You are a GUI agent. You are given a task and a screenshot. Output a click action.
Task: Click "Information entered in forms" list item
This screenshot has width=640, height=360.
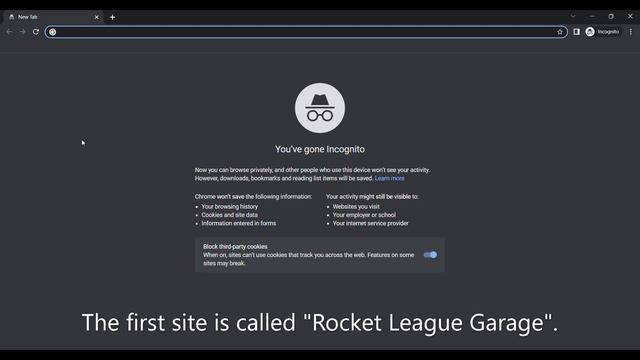pos(239,223)
